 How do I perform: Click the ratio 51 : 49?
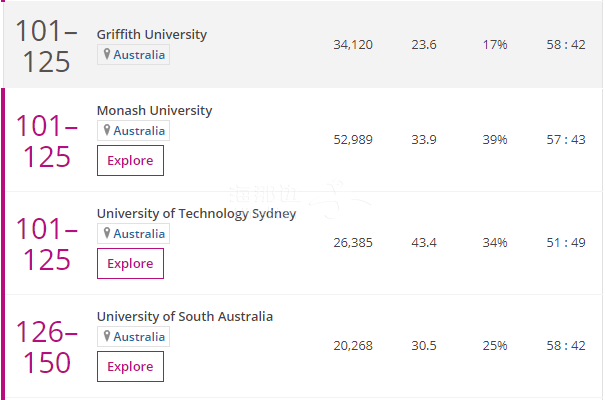coord(566,243)
